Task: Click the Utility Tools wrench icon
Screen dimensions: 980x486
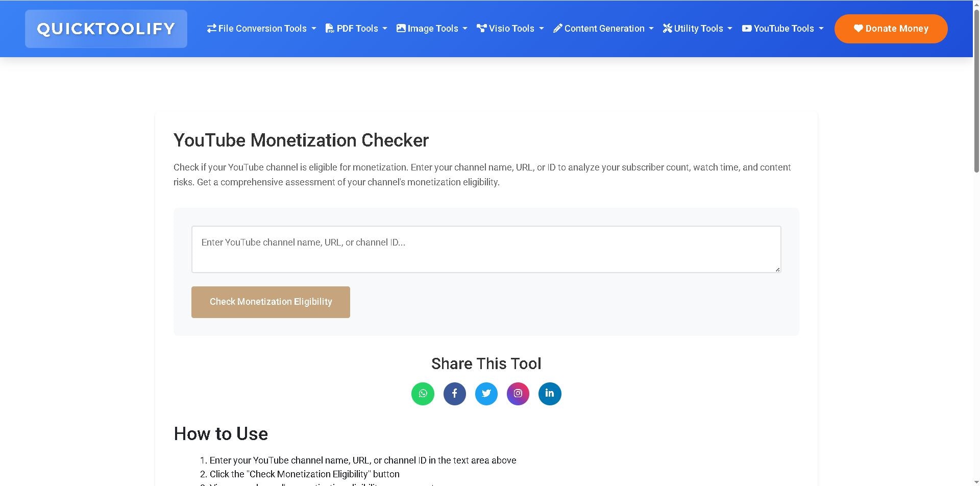Action: (x=667, y=29)
